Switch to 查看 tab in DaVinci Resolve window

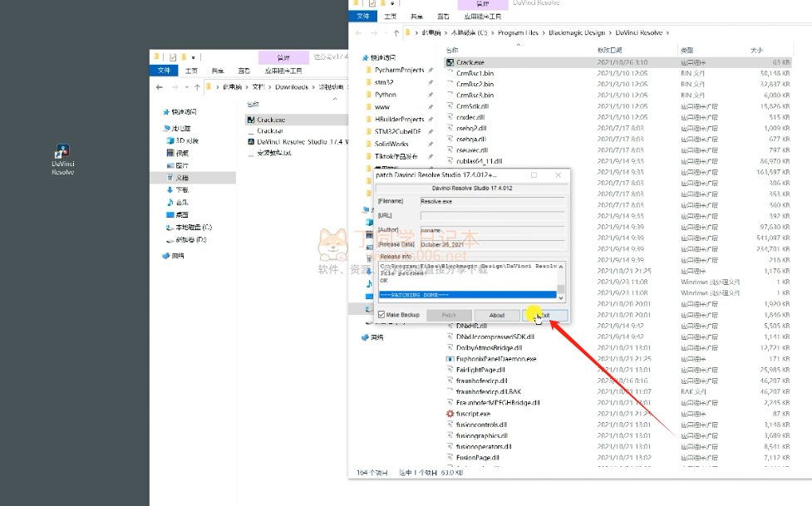click(443, 17)
